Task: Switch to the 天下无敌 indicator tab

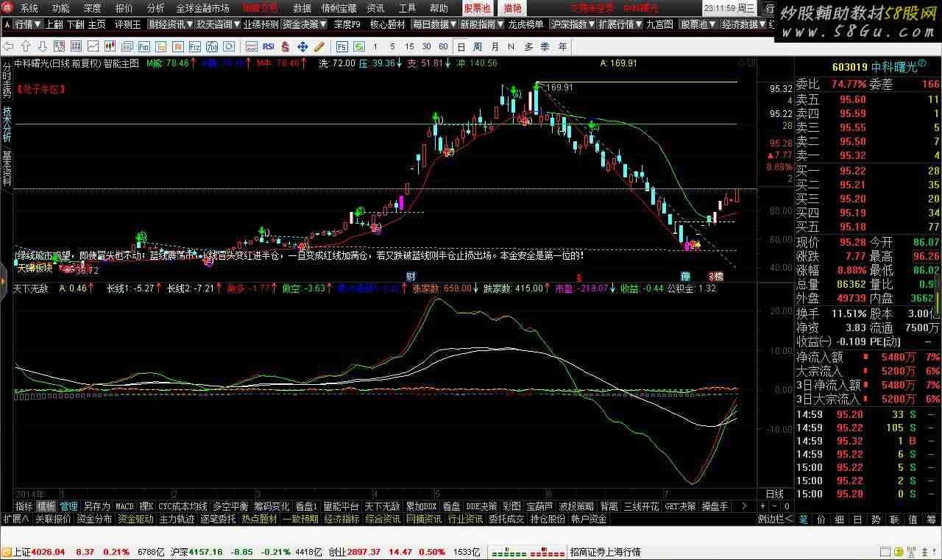Action: click(x=381, y=506)
